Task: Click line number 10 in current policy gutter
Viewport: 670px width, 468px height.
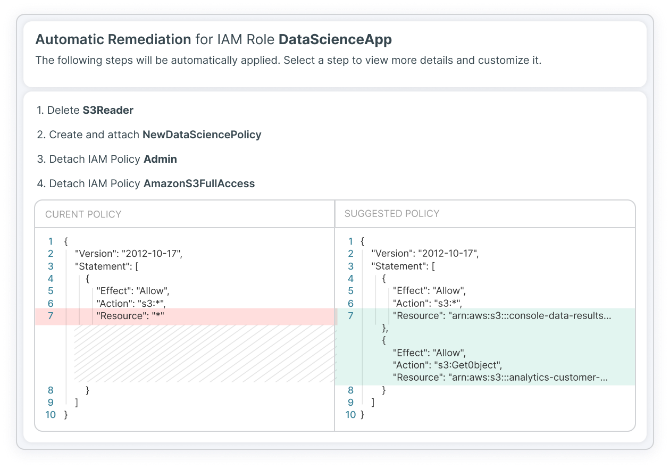Action: (x=50, y=414)
